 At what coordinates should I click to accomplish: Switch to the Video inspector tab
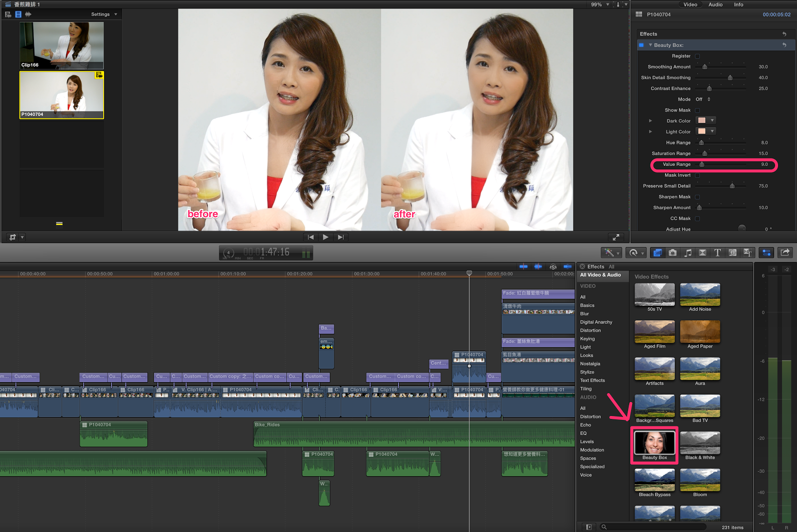point(690,4)
